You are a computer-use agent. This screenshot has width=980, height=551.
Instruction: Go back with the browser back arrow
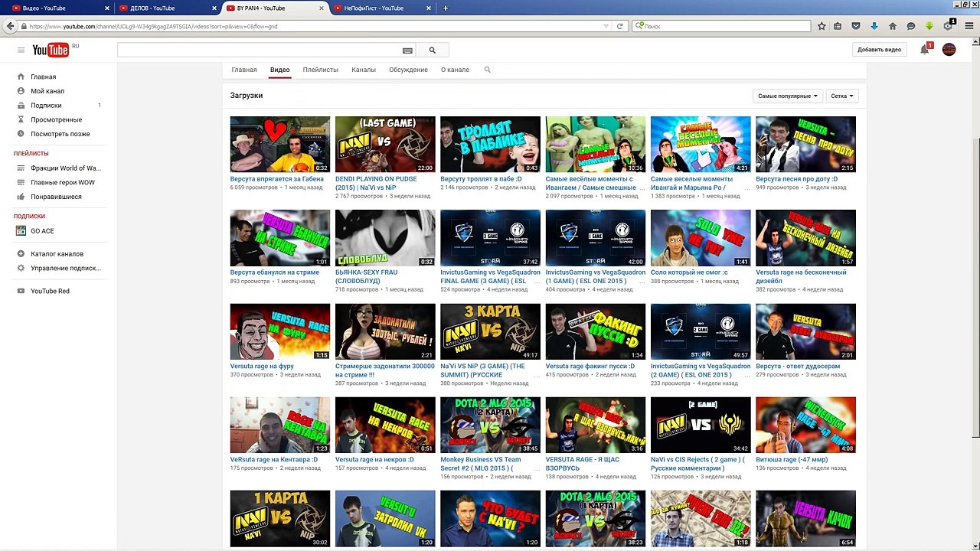(x=10, y=26)
